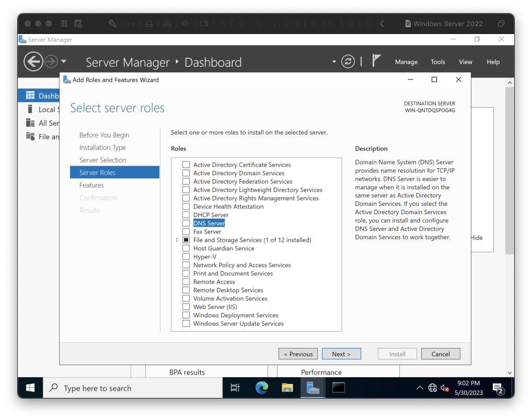This screenshot has width=532, height=420.
Task: Open the Windows Start menu
Action: [30, 388]
